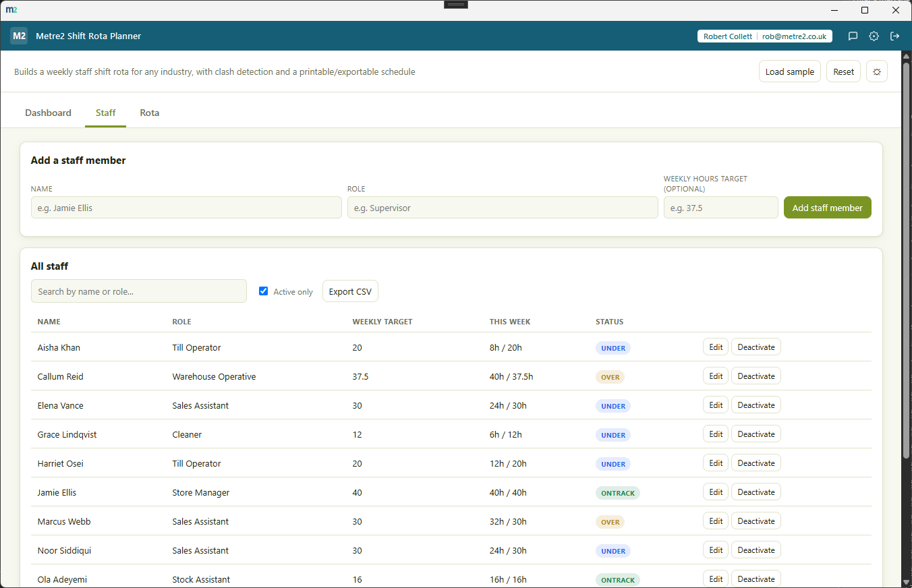Click the 32h / 30h hours cell
Image resolution: width=912 pixels, height=588 pixels.
(x=508, y=522)
